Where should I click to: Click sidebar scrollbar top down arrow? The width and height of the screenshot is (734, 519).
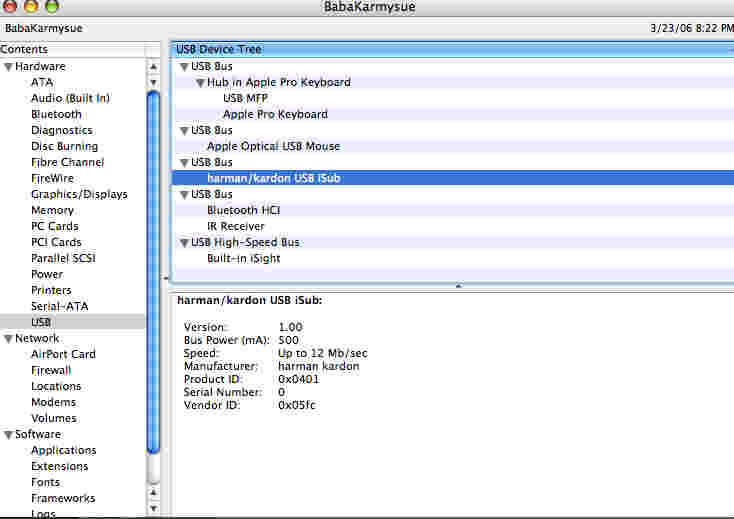pyautogui.click(x=153, y=82)
